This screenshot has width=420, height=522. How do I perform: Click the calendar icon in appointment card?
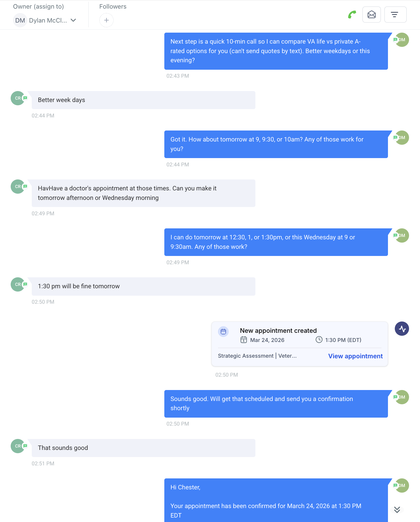(223, 332)
